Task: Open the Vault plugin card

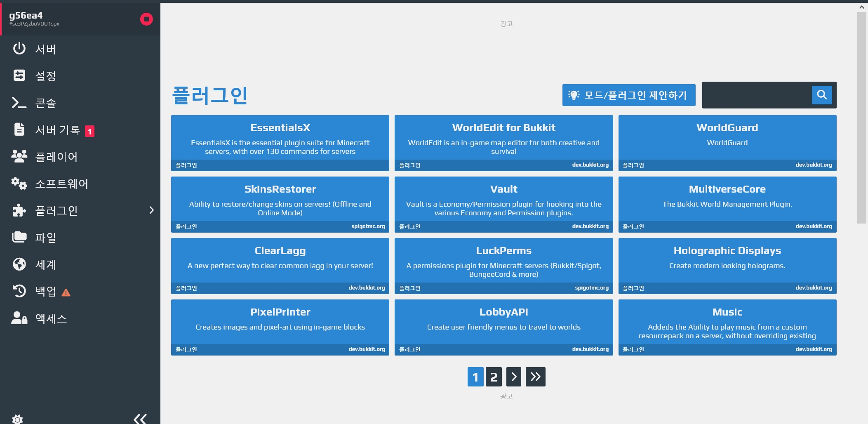Action: [503, 204]
